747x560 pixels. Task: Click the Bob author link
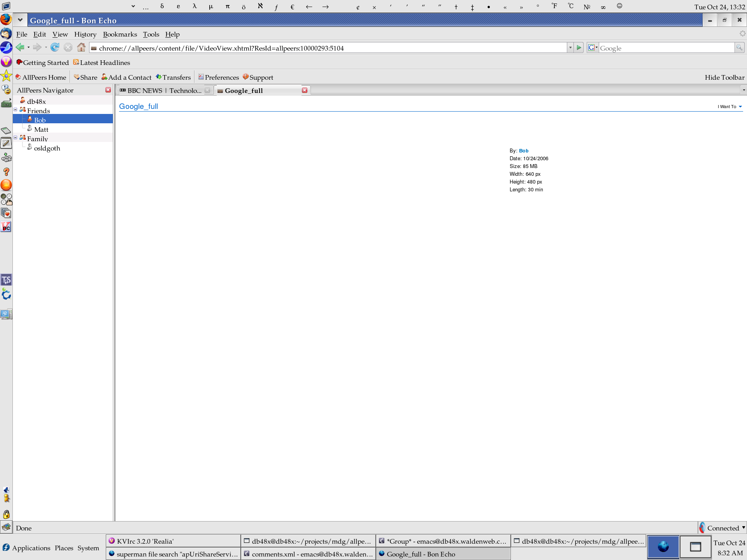(x=524, y=151)
